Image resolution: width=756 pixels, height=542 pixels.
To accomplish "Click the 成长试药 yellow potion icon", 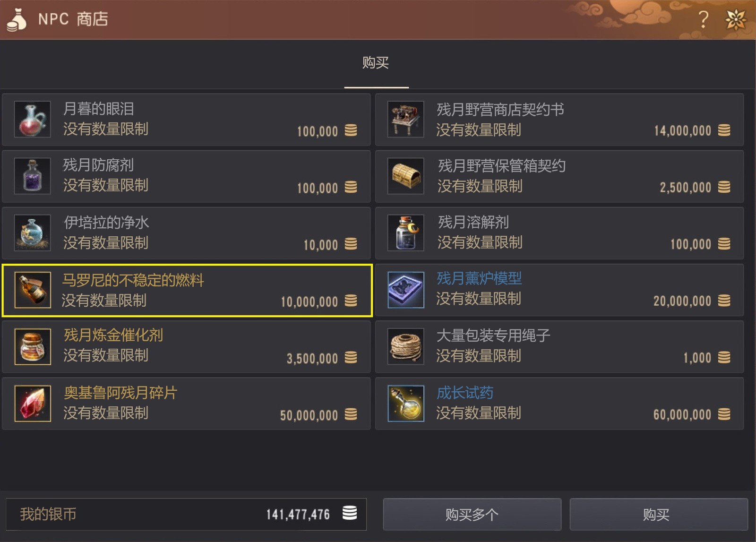I will tap(406, 404).
